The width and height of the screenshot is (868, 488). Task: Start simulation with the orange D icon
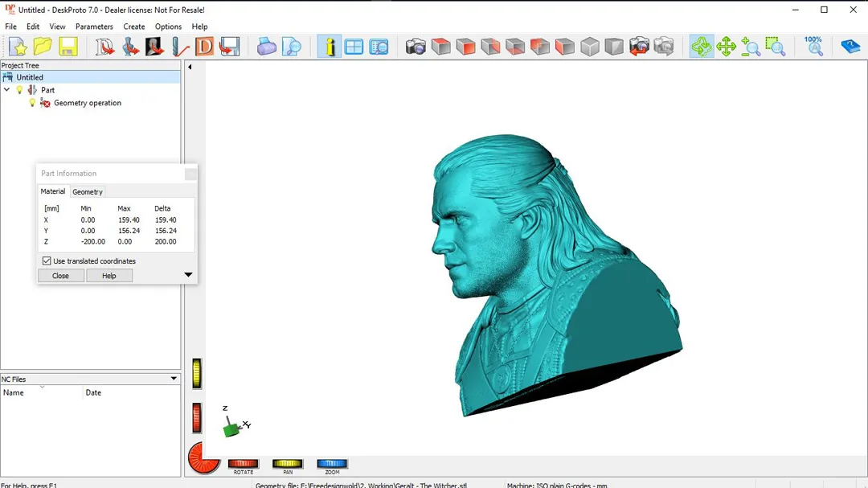(x=204, y=47)
